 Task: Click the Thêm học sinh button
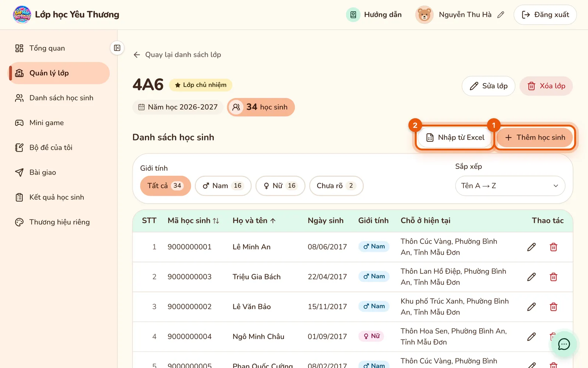535,138
